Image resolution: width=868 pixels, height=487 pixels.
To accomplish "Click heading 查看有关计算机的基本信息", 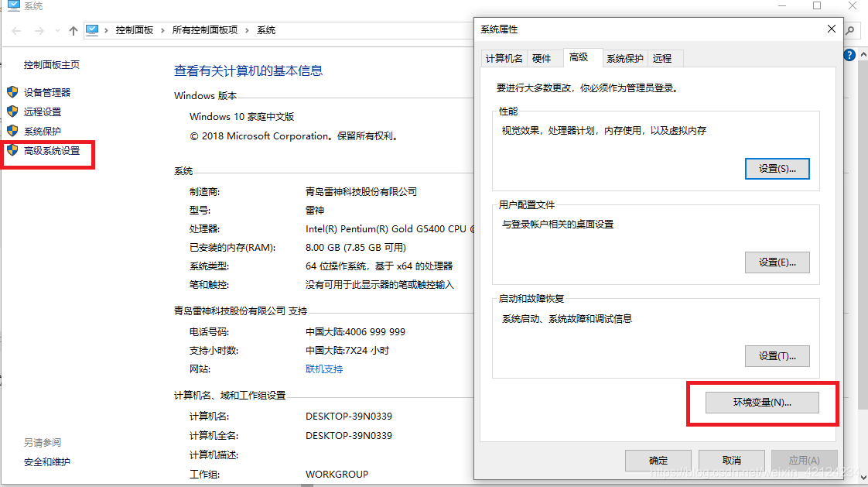I will (248, 71).
